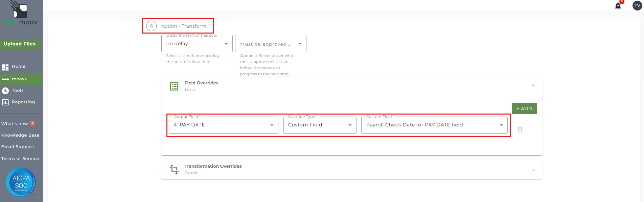Screen dimensions: 644x202
Task: Open the delay start dropdown
Action: pos(197,44)
